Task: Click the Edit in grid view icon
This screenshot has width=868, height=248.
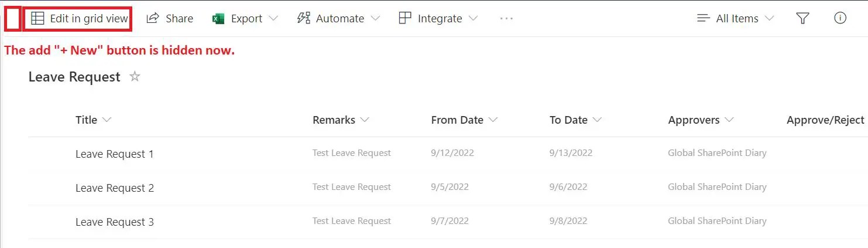Action: pyautogui.click(x=37, y=19)
